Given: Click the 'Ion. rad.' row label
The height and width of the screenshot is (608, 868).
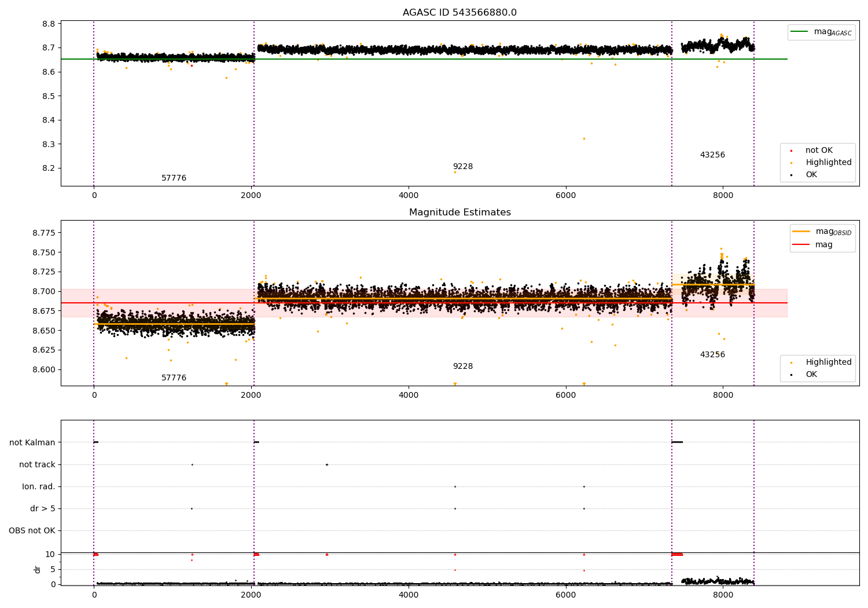Looking at the screenshot, I should 39,487.
